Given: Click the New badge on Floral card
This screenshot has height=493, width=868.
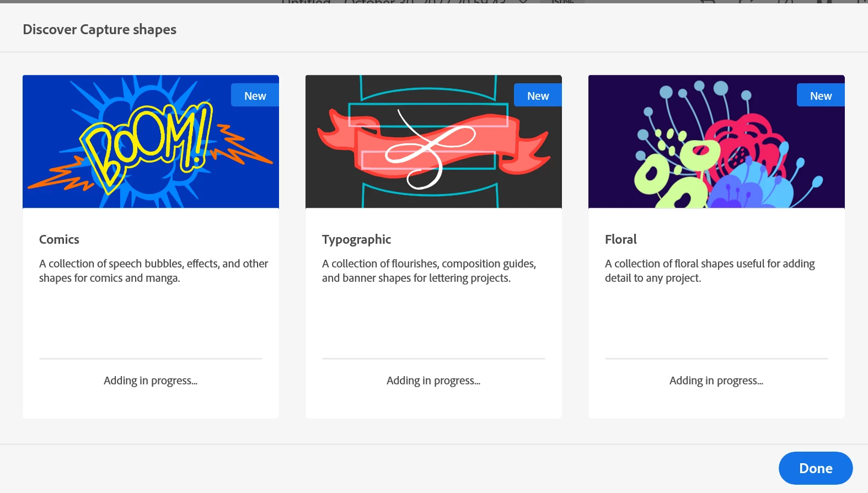Looking at the screenshot, I should tap(821, 95).
